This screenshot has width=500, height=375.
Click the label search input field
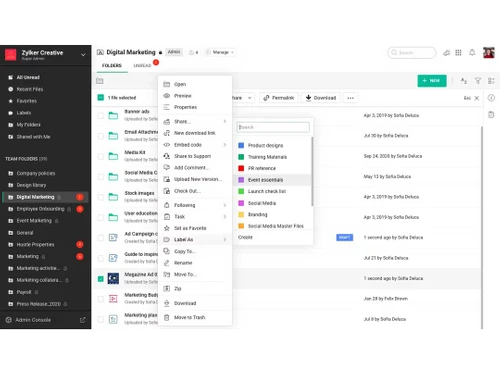pos(273,127)
